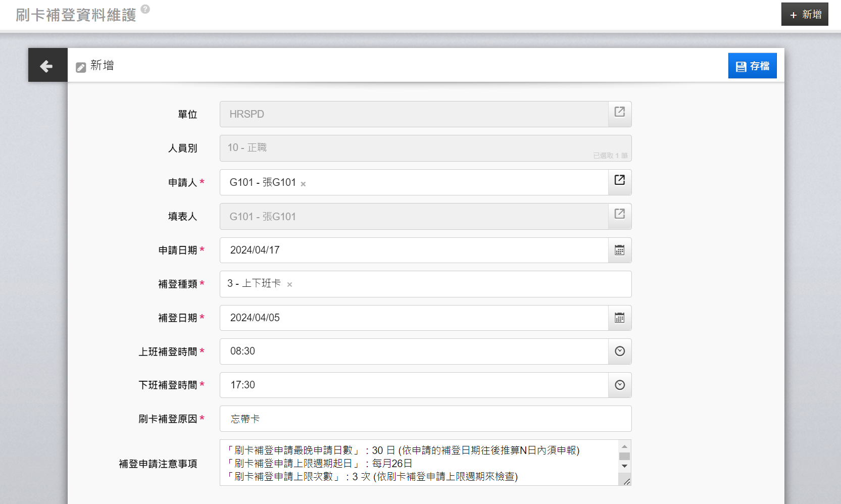Expand the 補登種類 selection field
This screenshot has height=504, width=841.
point(455,284)
